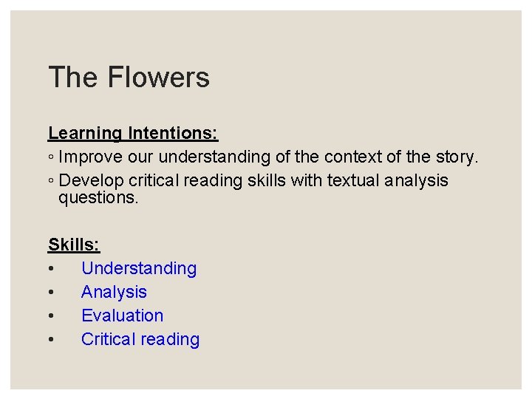
Task: Click the bullet dot before "Critical reading"
Action: [x=51, y=339]
